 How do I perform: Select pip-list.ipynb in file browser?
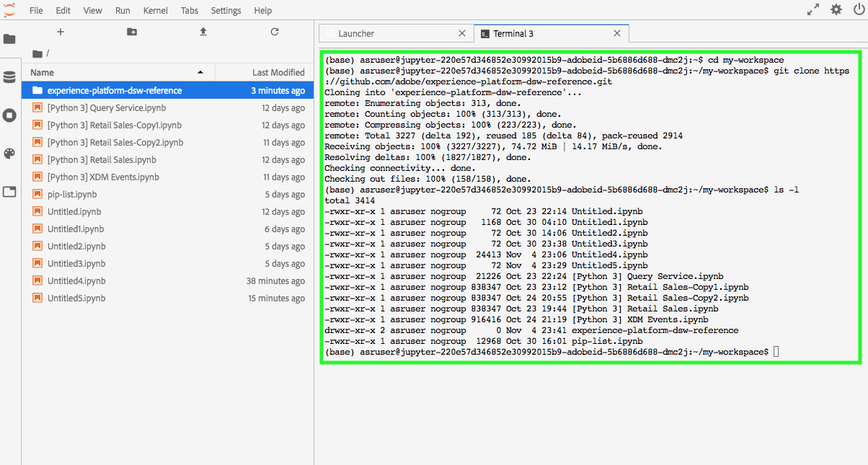tap(167, 195)
